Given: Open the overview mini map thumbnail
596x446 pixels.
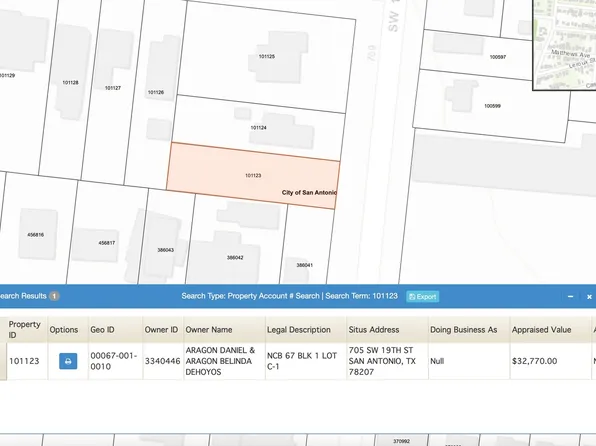Looking at the screenshot, I should [564, 44].
